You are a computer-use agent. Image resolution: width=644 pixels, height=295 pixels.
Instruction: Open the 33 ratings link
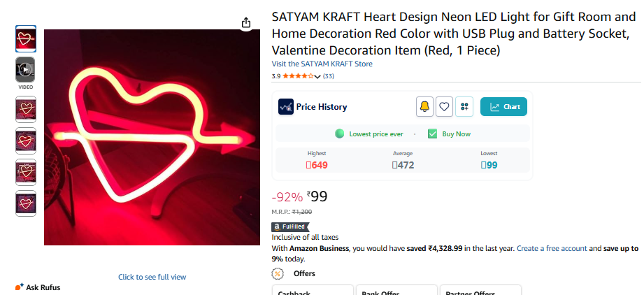tap(328, 76)
